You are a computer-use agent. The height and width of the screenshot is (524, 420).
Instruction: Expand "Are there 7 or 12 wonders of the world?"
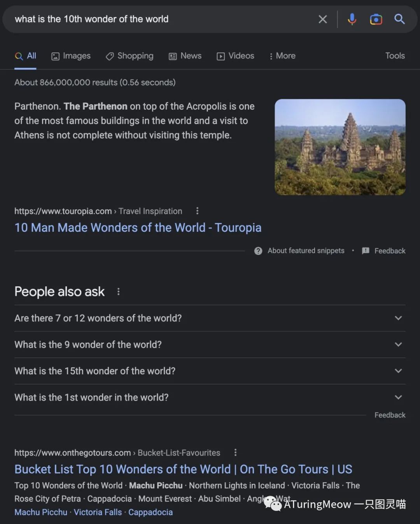tap(210, 318)
